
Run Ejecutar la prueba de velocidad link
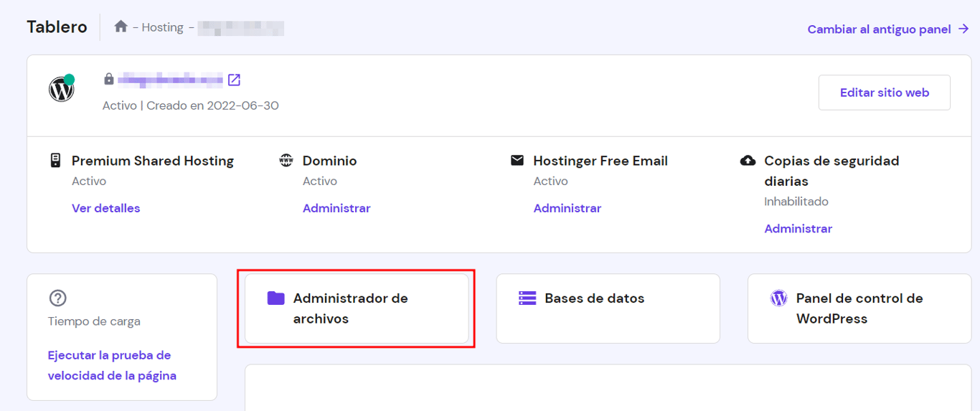pos(112,365)
